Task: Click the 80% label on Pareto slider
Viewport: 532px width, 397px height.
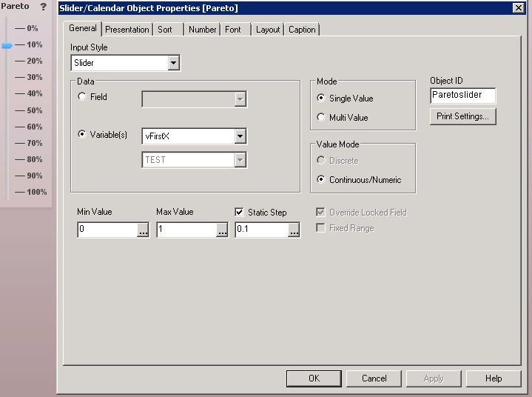Action: click(35, 159)
